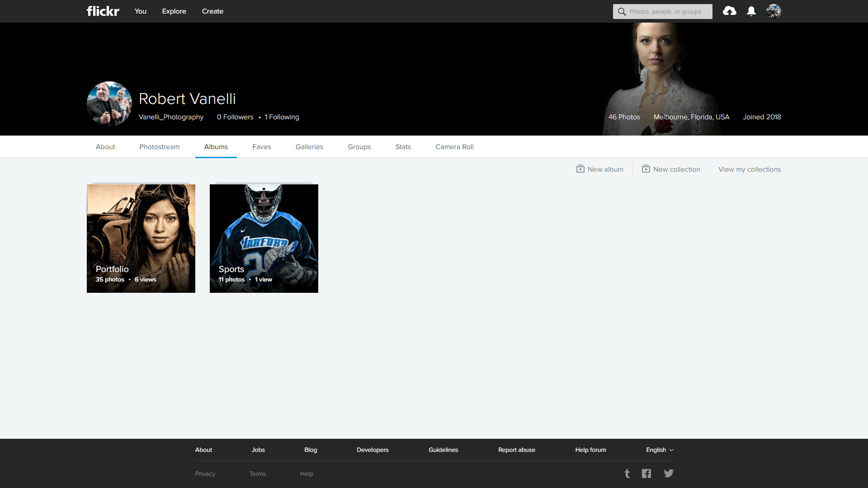The height and width of the screenshot is (488, 868).
Task: Click the New collection button
Action: point(671,169)
